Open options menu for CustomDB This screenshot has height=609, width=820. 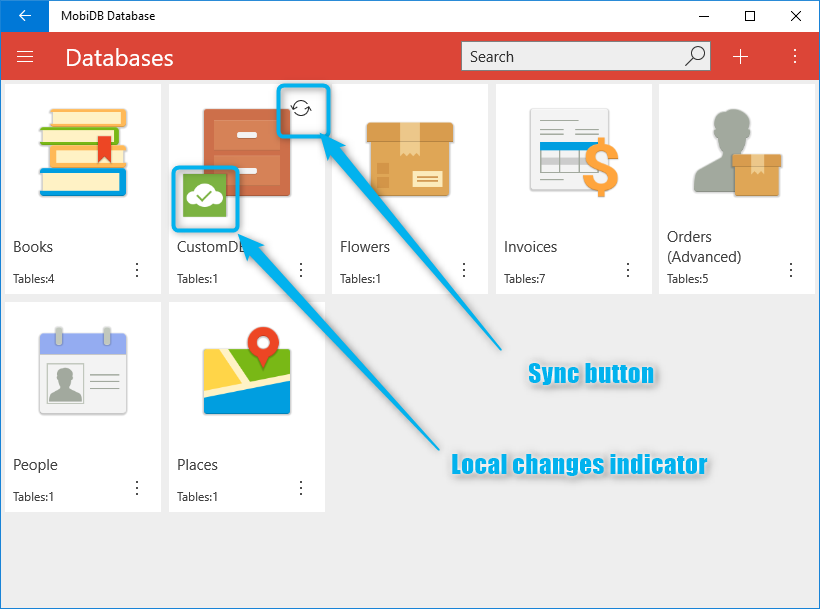pos(301,270)
